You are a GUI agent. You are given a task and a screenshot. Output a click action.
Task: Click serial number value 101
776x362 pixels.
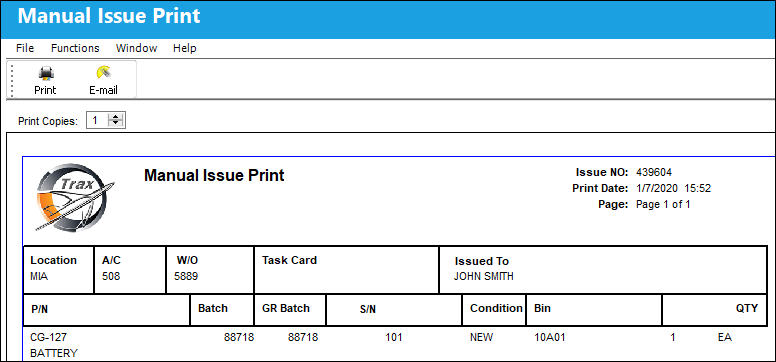point(393,338)
